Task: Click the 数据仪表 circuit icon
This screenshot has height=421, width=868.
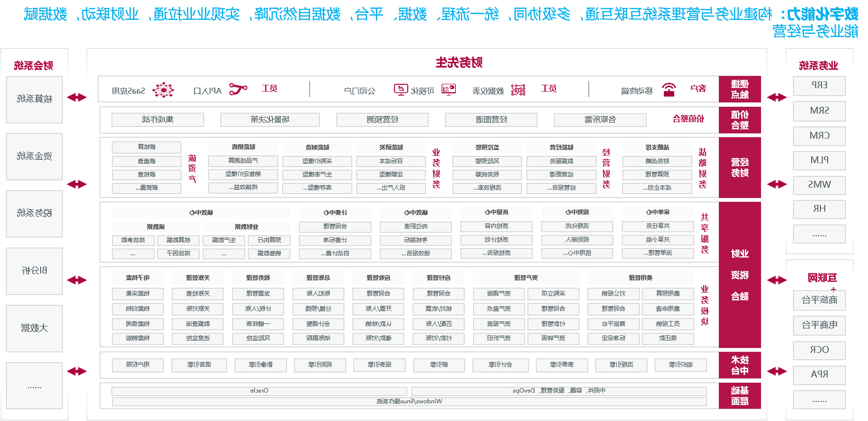Action: pyautogui.click(x=518, y=90)
